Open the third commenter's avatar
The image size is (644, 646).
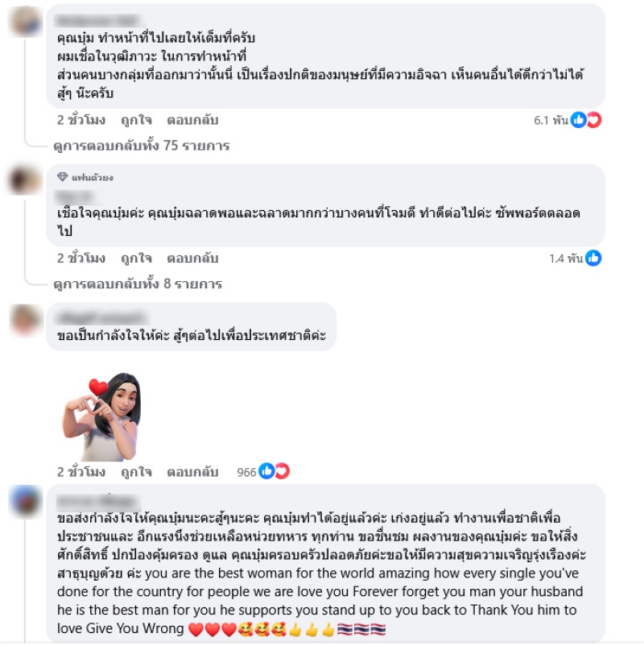26,319
